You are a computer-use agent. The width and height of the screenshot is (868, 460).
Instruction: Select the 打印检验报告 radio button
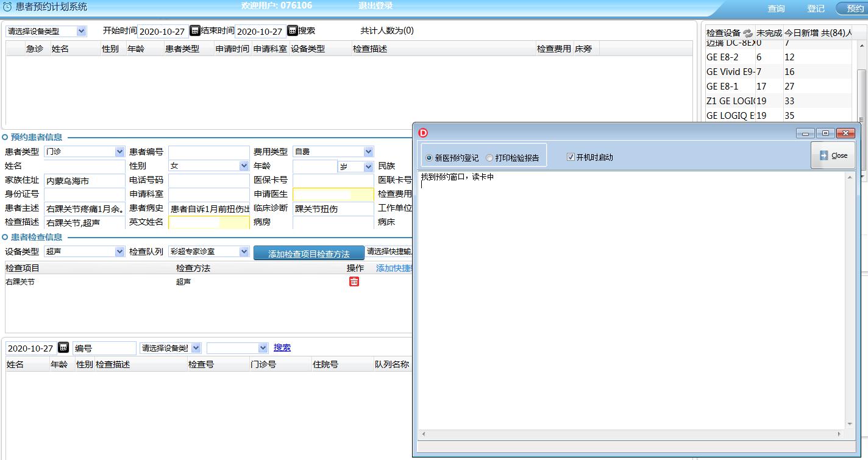(x=489, y=158)
